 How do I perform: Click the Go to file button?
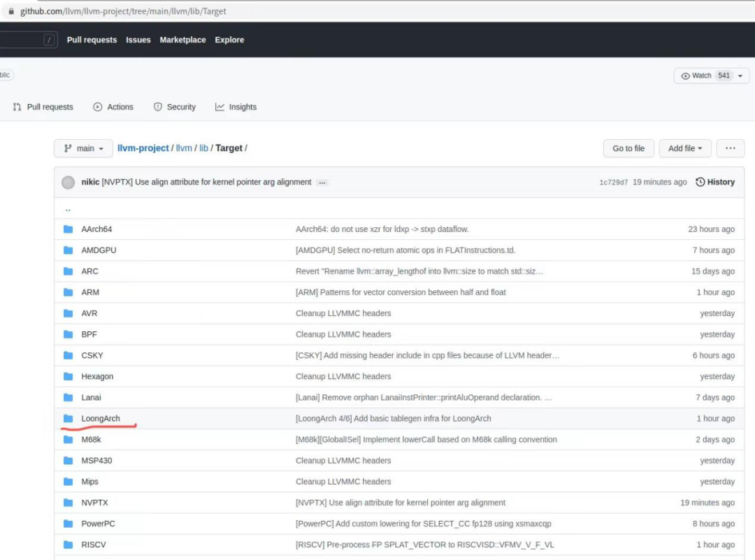pyautogui.click(x=628, y=148)
